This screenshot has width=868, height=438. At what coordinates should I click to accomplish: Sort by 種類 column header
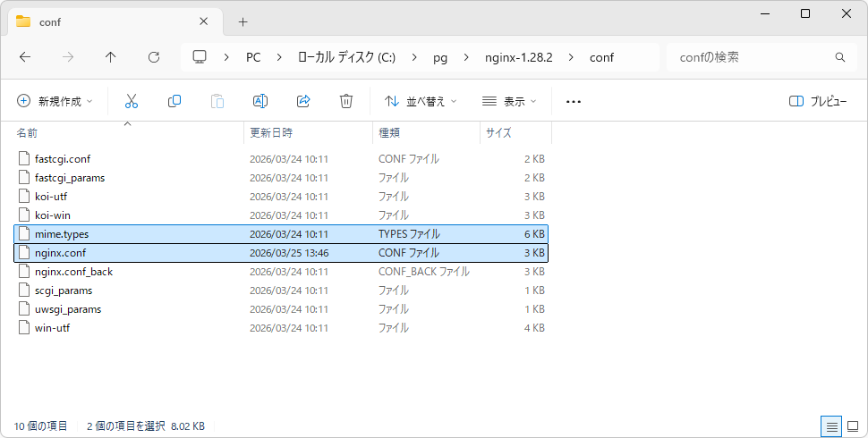click(426, 132)
